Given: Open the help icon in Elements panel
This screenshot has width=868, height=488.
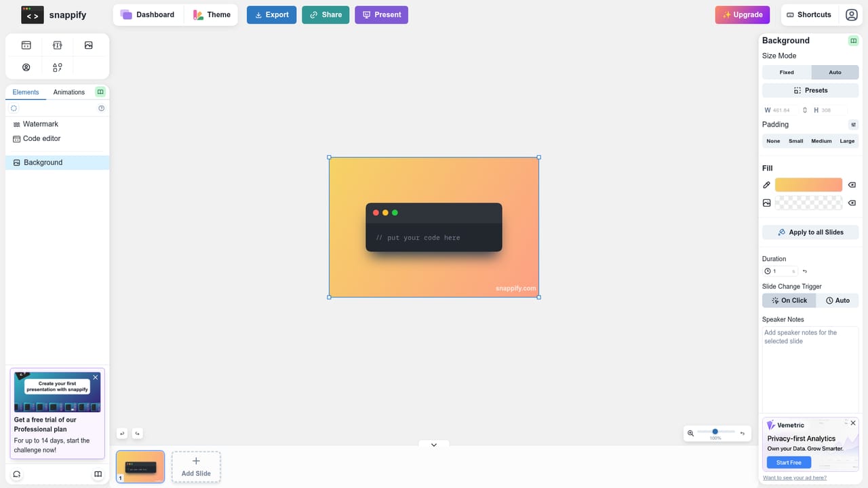Looking at the screenshot, I should (102, 108).
